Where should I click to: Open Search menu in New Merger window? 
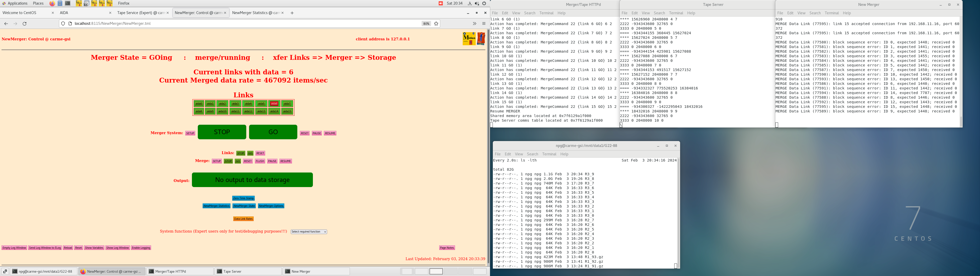coord(815,13)
